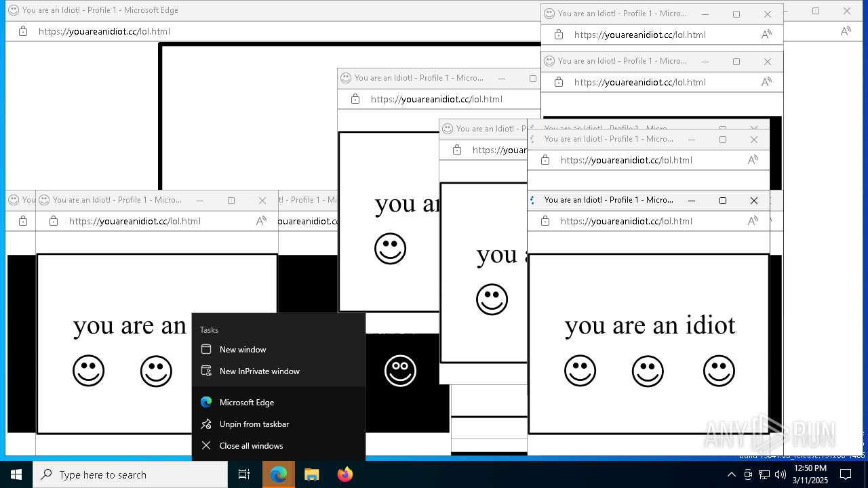Click the white smiley on black background

click(x=400, y=371)
